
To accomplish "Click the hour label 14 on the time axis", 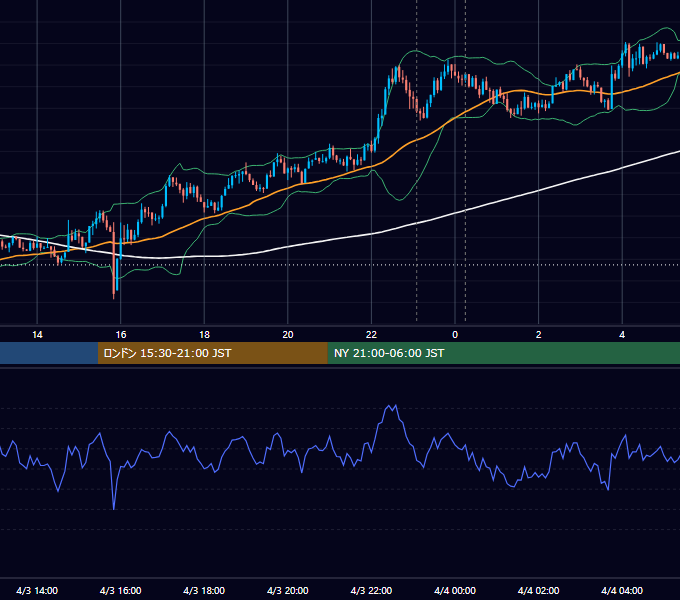I will click(x=37, y=335).
